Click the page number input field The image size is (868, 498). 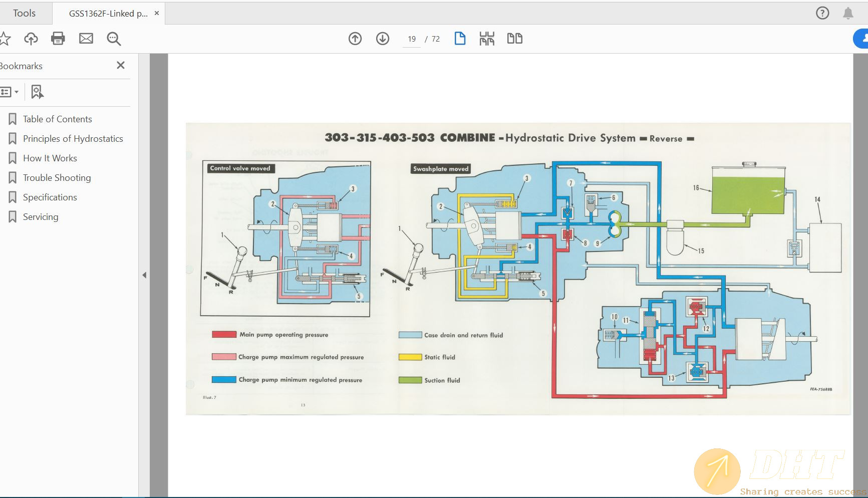[x=412, y=39]
